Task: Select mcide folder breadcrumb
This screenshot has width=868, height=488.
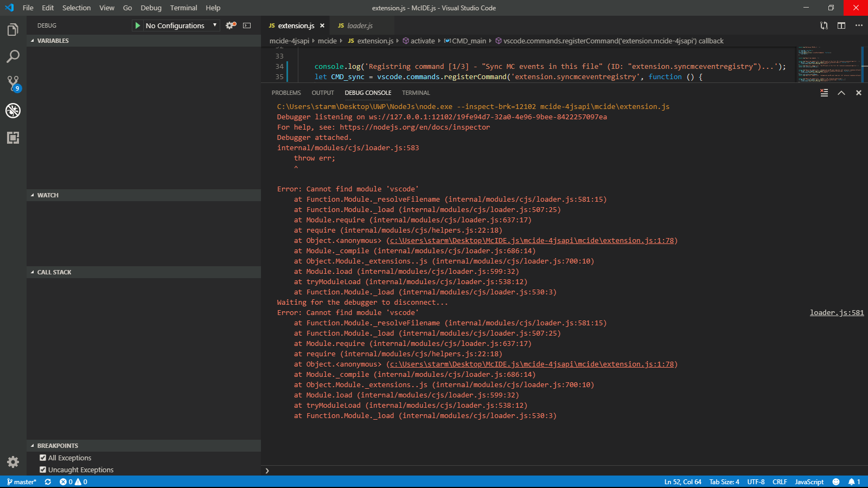Action: (327, 41)
